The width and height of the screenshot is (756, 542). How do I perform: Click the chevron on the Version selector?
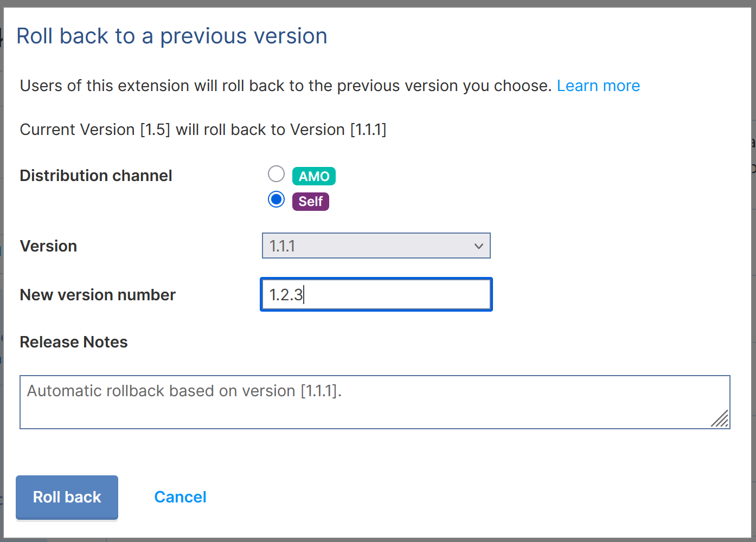[x=478, y=246]
